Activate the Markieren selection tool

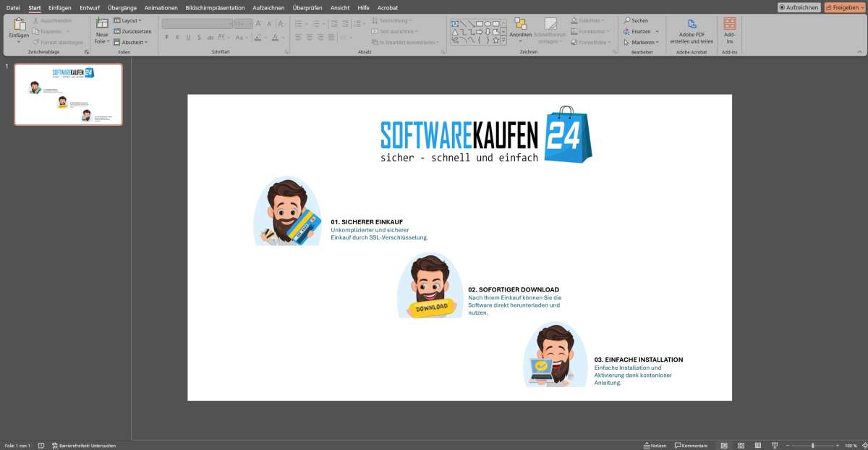[x=641, y=41]
